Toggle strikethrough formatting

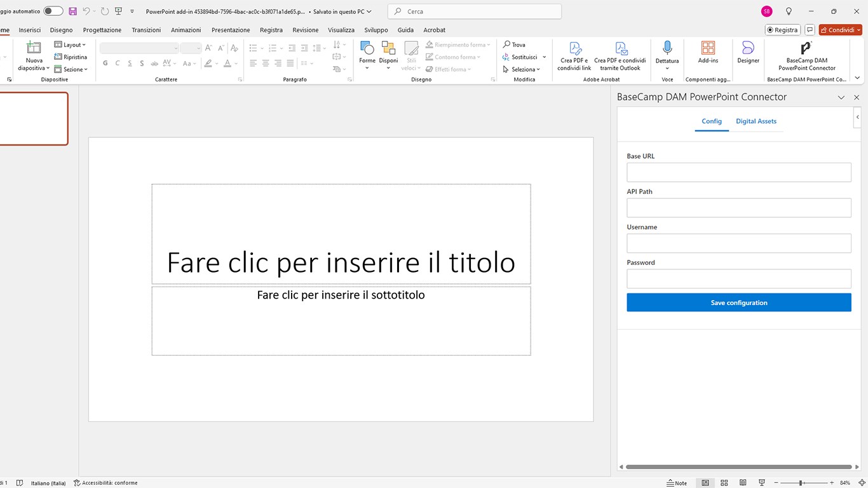154,63
